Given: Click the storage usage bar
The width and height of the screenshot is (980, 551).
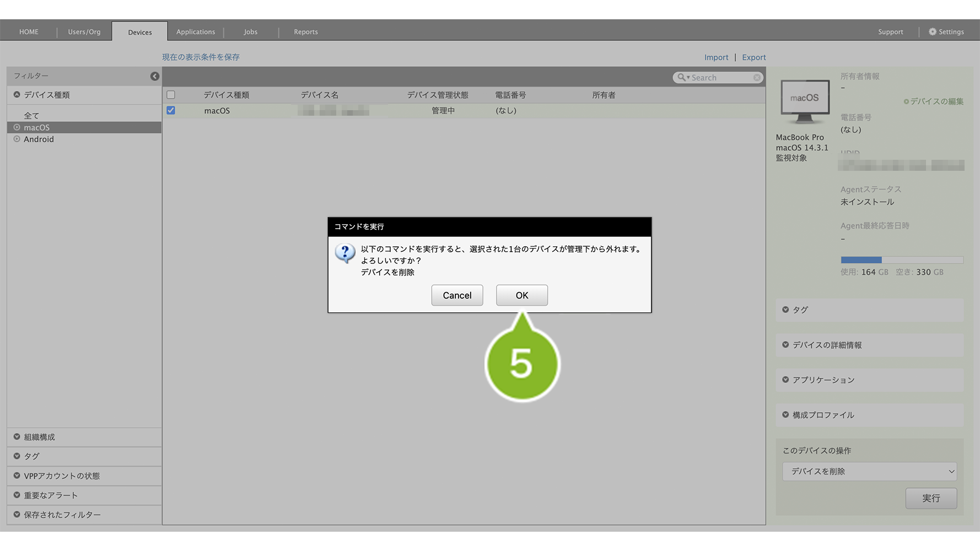Looking at the screenshot, I should coord(901,260).
